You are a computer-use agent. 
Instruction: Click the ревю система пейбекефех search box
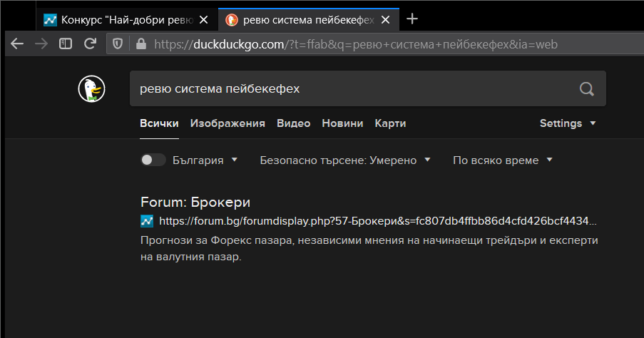tap(353, 88)
